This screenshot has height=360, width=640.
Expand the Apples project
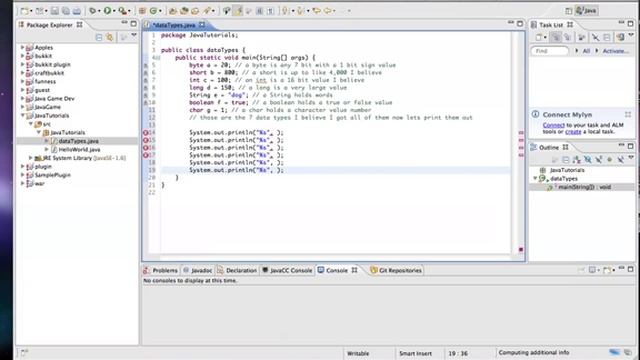pos(22,47)
